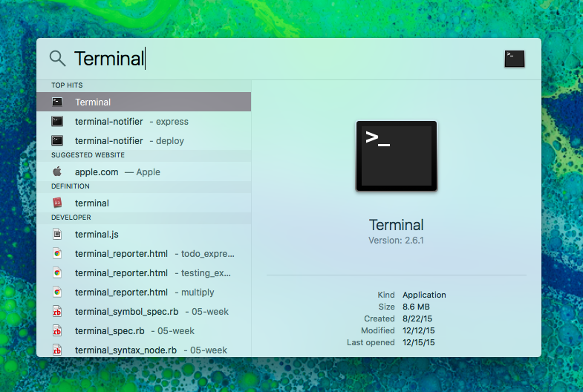Open apple.com suggested website
Viewport: 583px width, 392px height.
click(x=143, y=172)
